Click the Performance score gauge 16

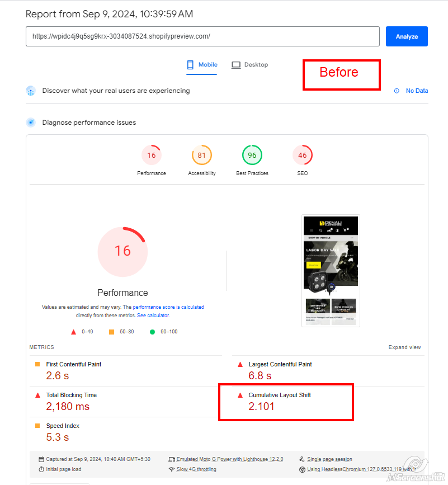click(x=152, y=155)
